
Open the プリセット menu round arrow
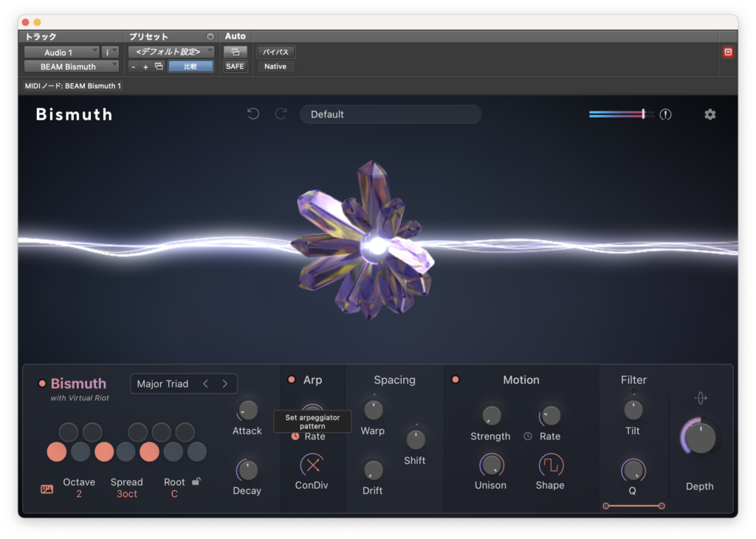click(x=210, y=37)
